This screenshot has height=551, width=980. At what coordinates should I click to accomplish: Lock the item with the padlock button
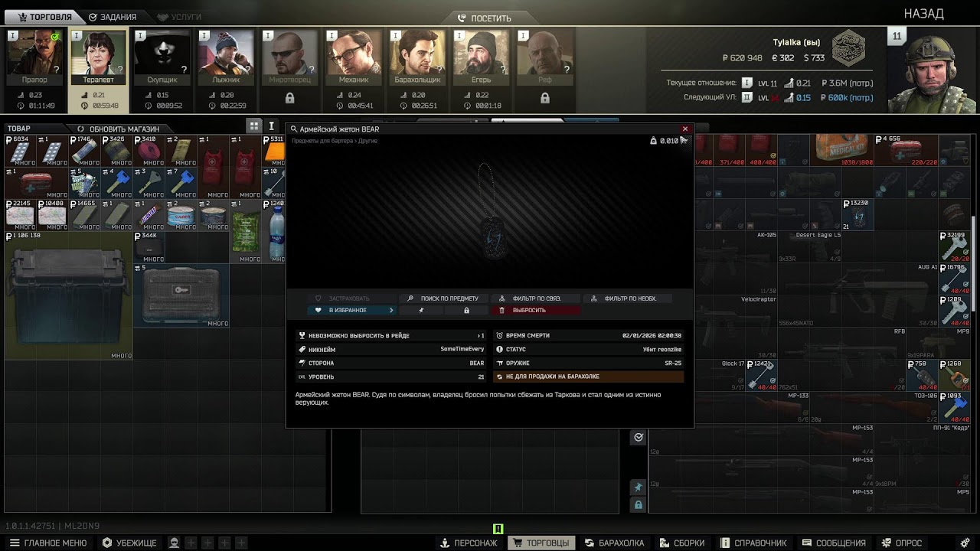(x=466, y=310)
